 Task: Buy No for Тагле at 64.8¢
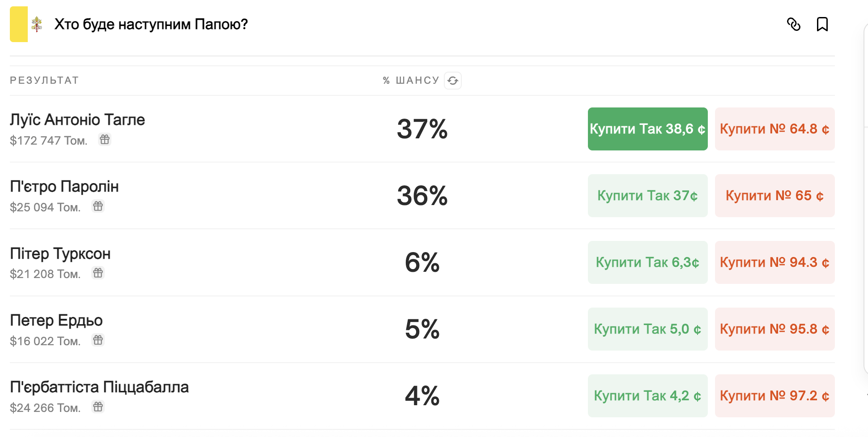point(774,129)
